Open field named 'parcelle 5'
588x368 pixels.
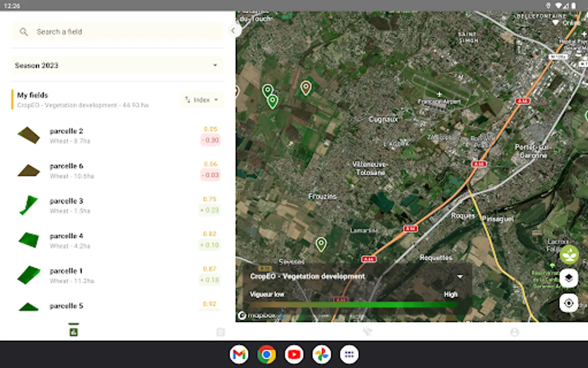click(x=66, y=306)
